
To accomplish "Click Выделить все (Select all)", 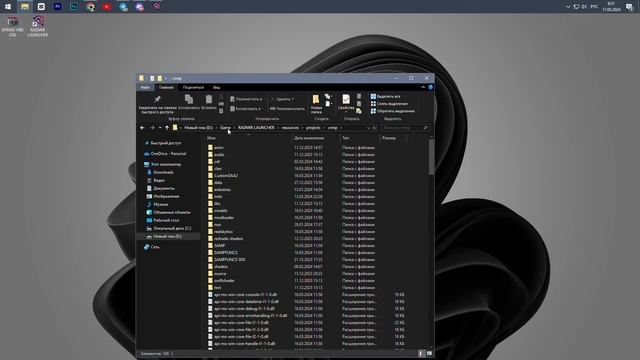I will (385, 96).
